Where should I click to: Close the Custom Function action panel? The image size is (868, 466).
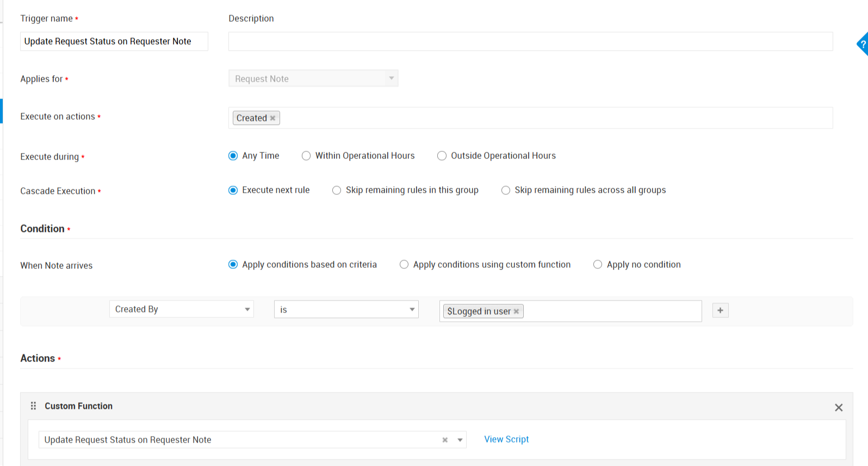click(x=839, y=408)
